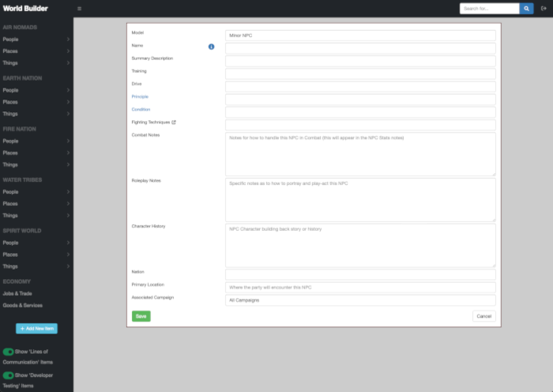553x392 pixels.
Task: Click the Roleplay Notes text area
Action: (360, 200)
